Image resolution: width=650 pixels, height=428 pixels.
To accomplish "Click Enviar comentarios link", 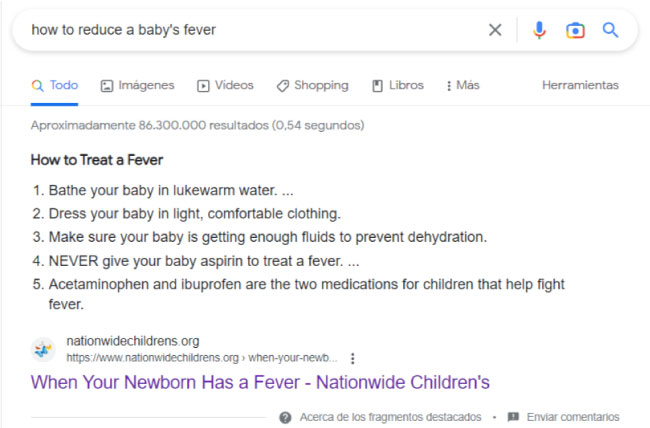I will (x=573, y=417).
